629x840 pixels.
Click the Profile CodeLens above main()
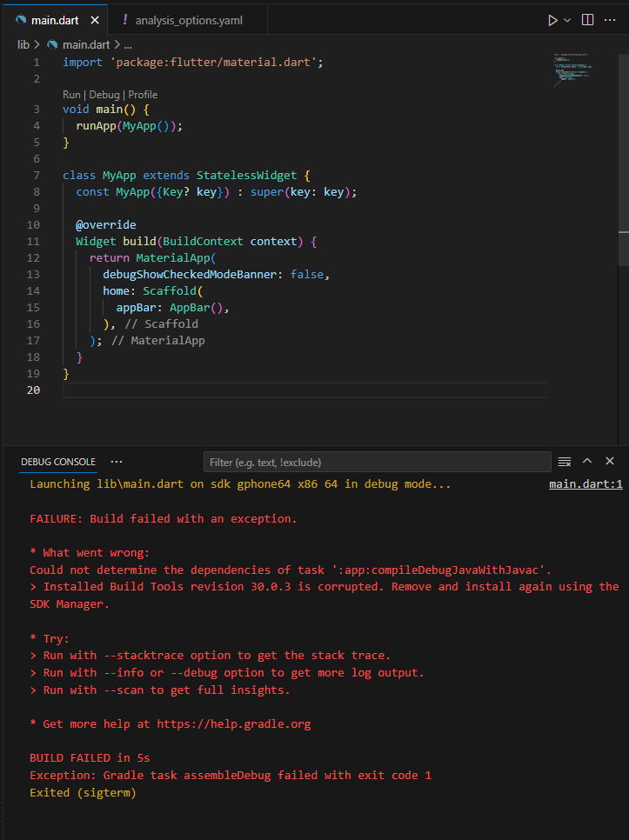pyautogui.click(x=143, y=95)
